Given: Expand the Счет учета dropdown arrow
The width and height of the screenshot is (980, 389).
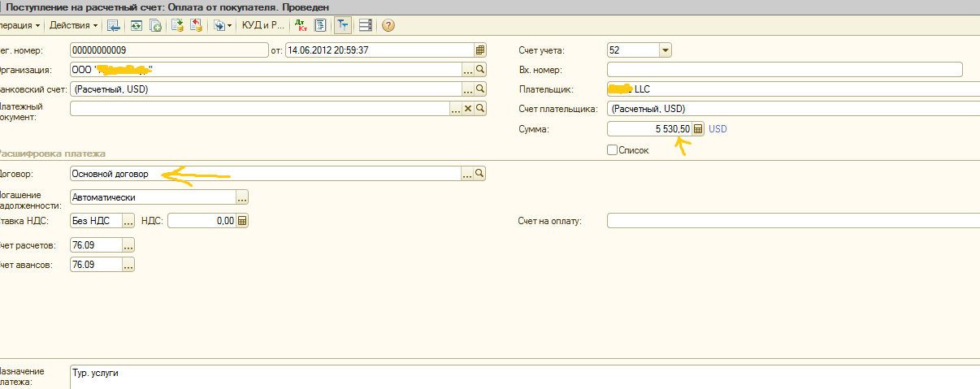Looking at the screenshot, I should click(x=666, y=50).
